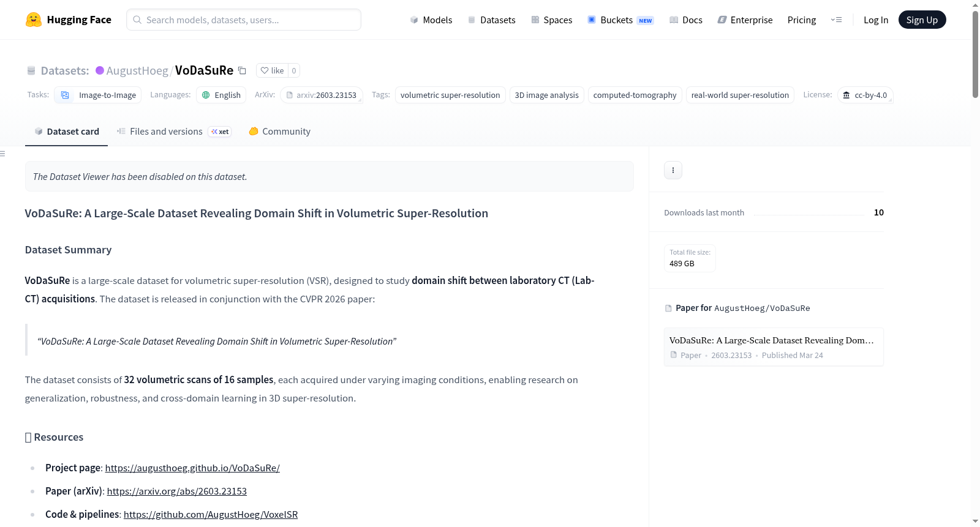Toggle the left sidebar menu icon
The width and height of the screenshot is (980, 527).
pyautogui.click(x=2, y=154)
